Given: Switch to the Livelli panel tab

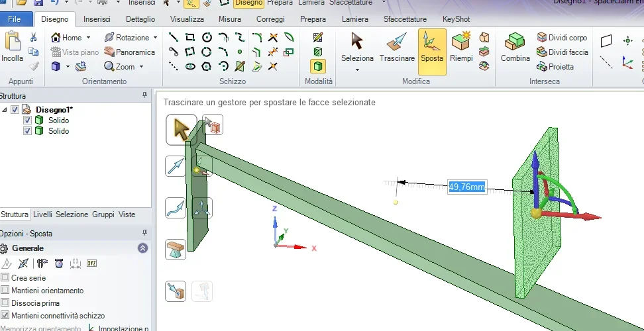Looking at the screenshot, I should 42,214.
